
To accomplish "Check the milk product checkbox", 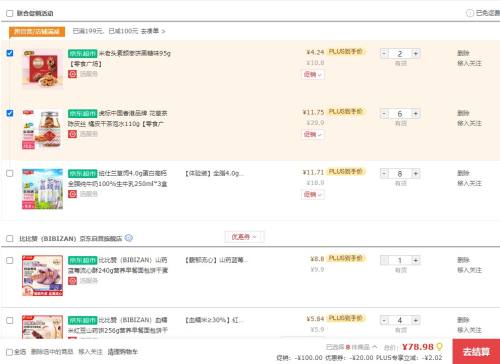I will (x=10, y=173).
